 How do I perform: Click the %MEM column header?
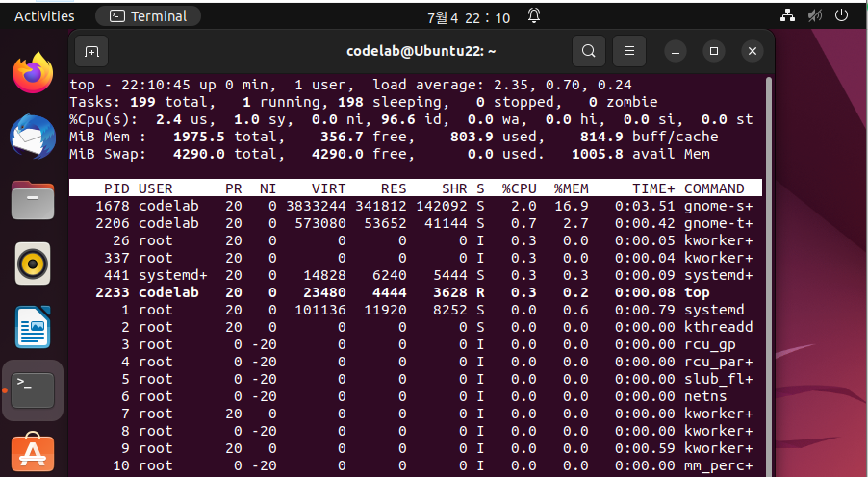572,188
